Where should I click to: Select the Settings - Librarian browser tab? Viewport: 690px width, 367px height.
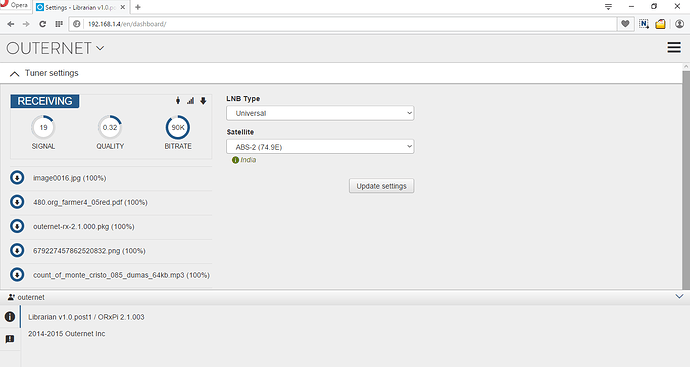(81, 7)
